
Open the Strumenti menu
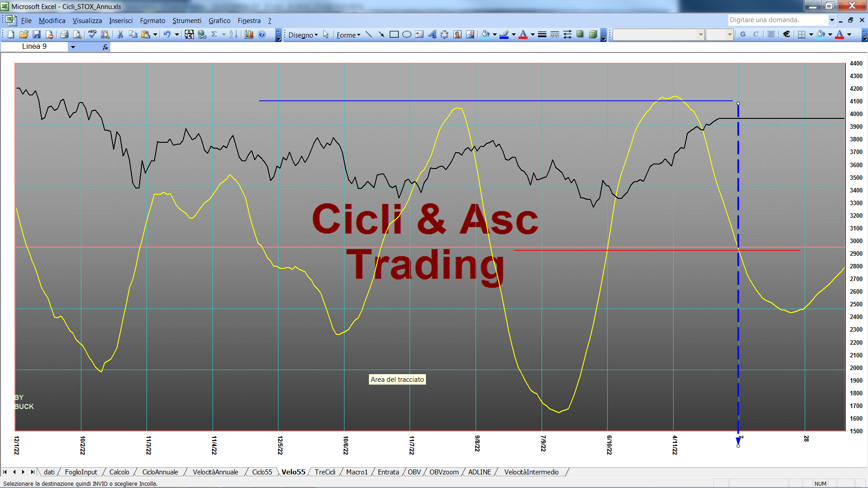point(187,21)
